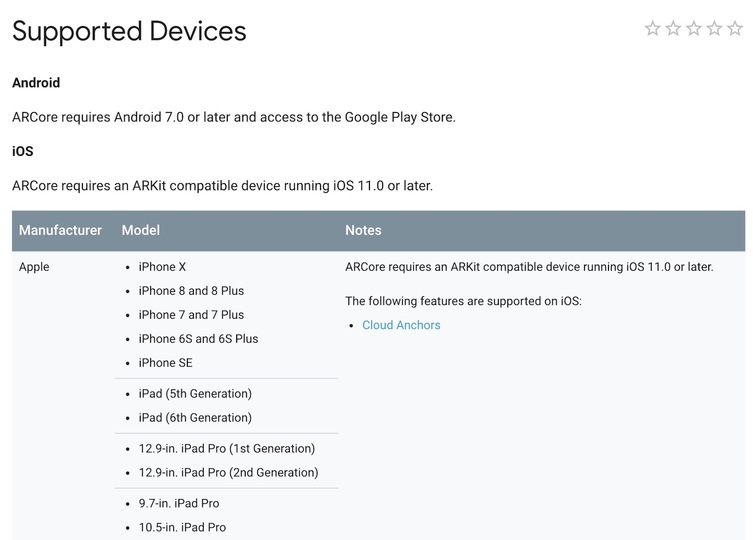Rate the page three stars
Image resolution: width=753 pixels, height=540 pixels.
point(693,28)
